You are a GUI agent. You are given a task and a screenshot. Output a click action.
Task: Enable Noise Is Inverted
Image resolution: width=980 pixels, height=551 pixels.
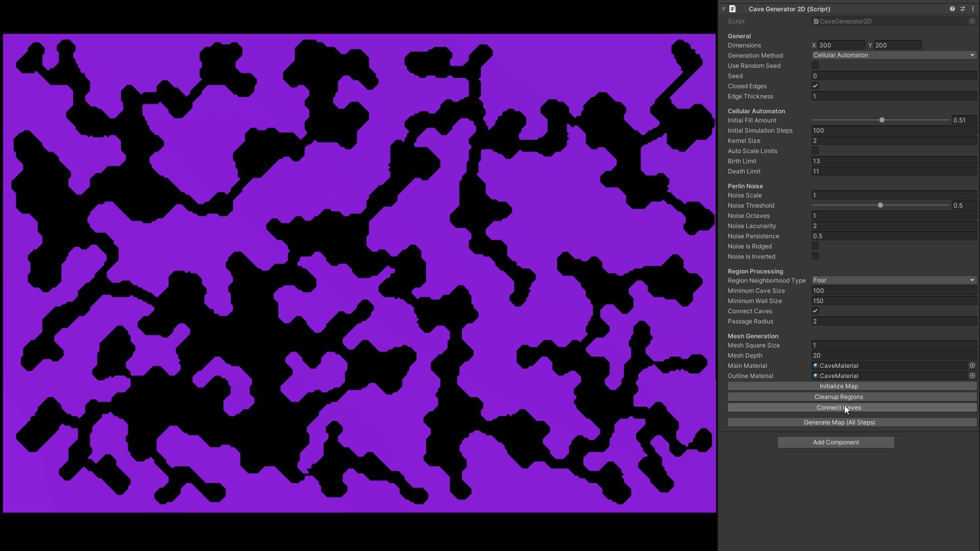click(x=815, y=256)
